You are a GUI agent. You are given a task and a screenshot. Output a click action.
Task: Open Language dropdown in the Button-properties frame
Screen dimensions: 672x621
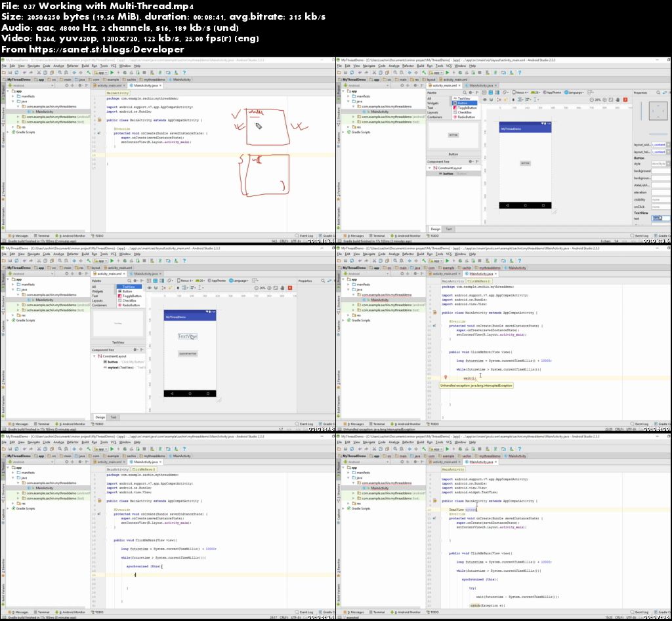pos(574,92)
